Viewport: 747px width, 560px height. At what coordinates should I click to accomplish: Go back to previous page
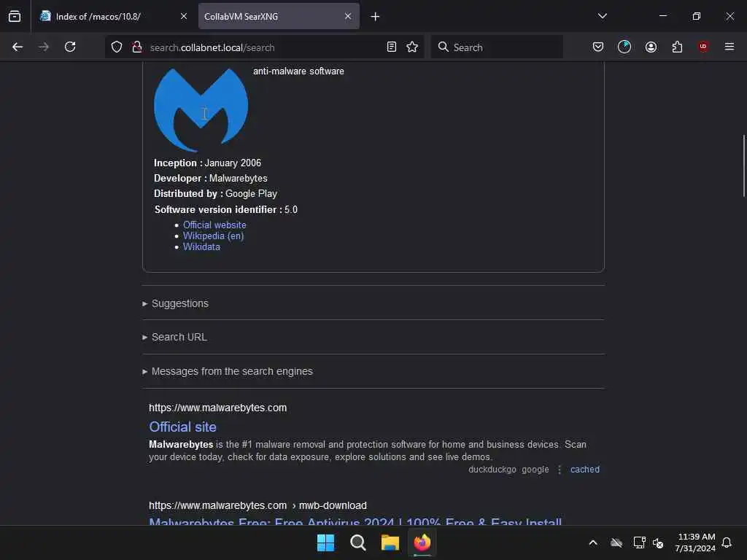point(18,47)
